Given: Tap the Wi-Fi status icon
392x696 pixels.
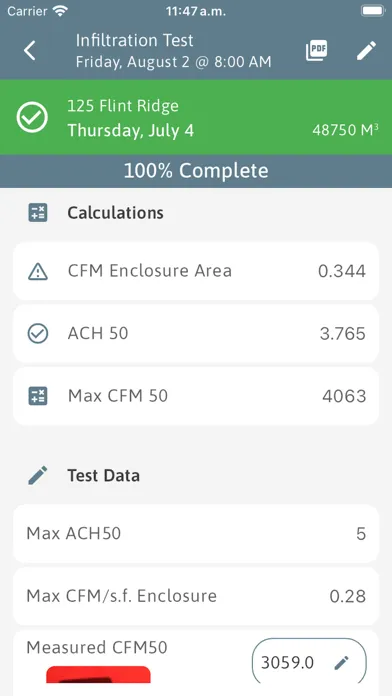Looking at the screenshot, I should coord(59,11).
